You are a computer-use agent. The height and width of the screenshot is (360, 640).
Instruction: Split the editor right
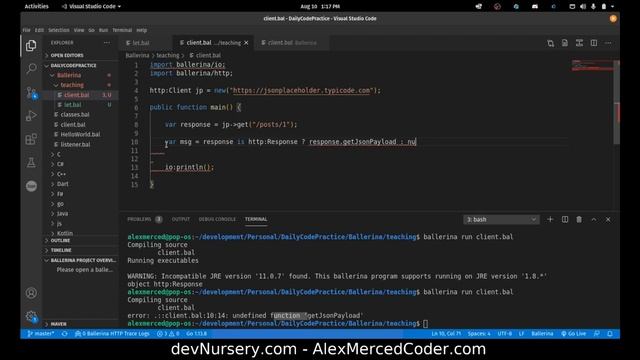(594, 43)
